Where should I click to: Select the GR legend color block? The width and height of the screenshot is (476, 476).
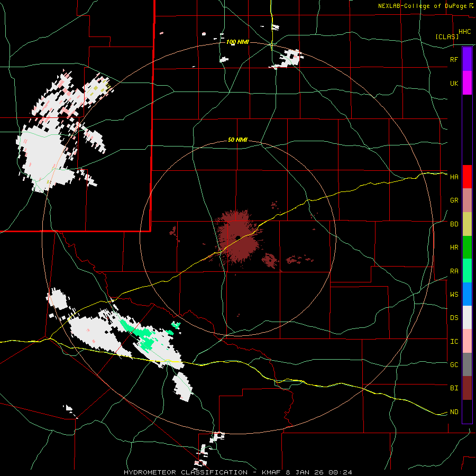click(467, 200)
